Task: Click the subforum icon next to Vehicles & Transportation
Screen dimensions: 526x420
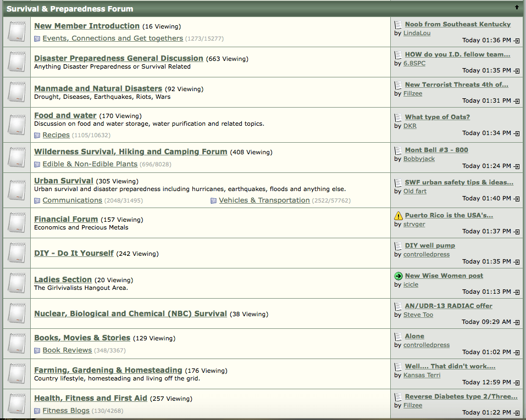Action: (213, 200)
